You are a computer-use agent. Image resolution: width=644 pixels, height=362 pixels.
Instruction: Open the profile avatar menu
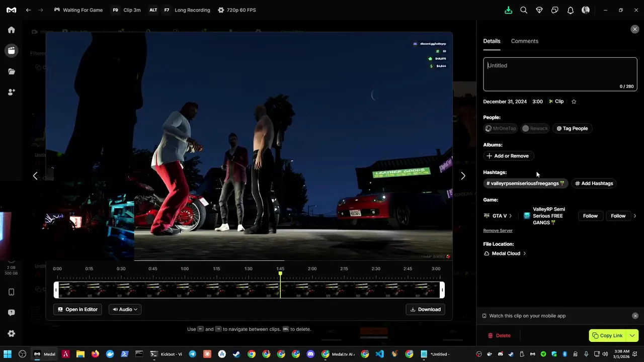586,10
